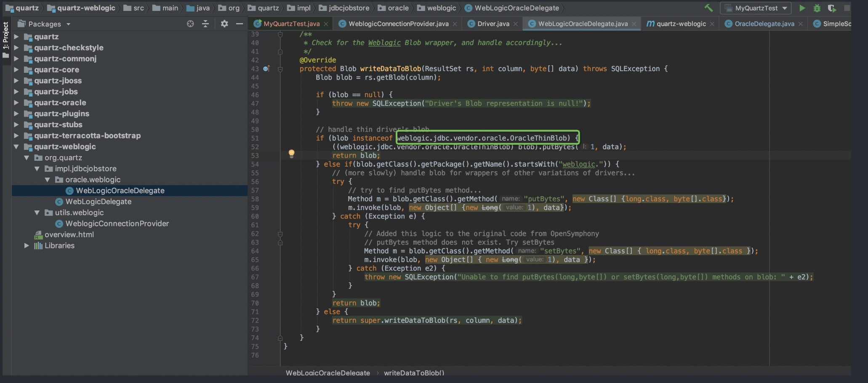Expand the quartz-commonj module
The width and height of the screenshot is (868, 383).
pos(16,59)
